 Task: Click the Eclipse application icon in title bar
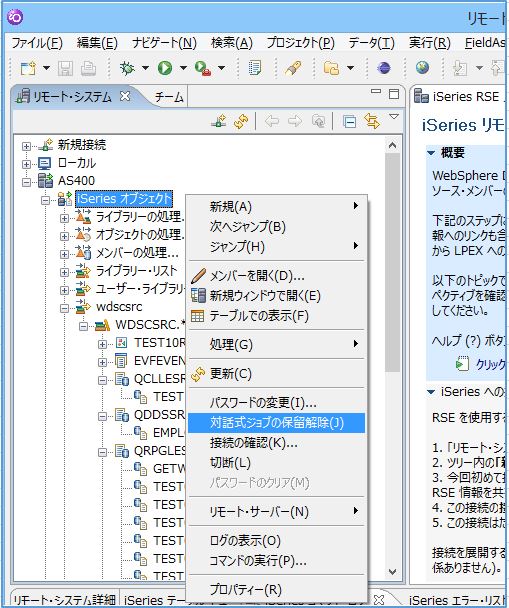pos(15,17)
